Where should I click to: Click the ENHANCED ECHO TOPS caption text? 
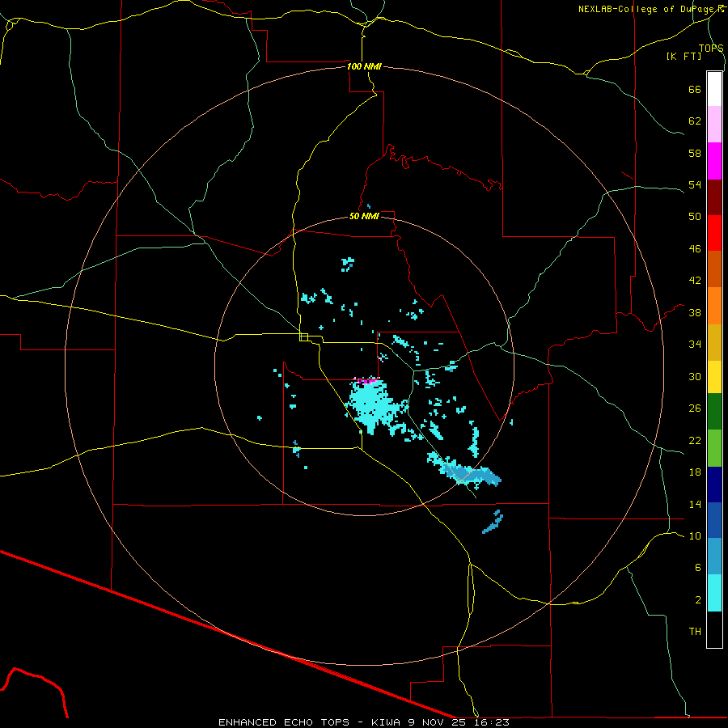(284, 722)
